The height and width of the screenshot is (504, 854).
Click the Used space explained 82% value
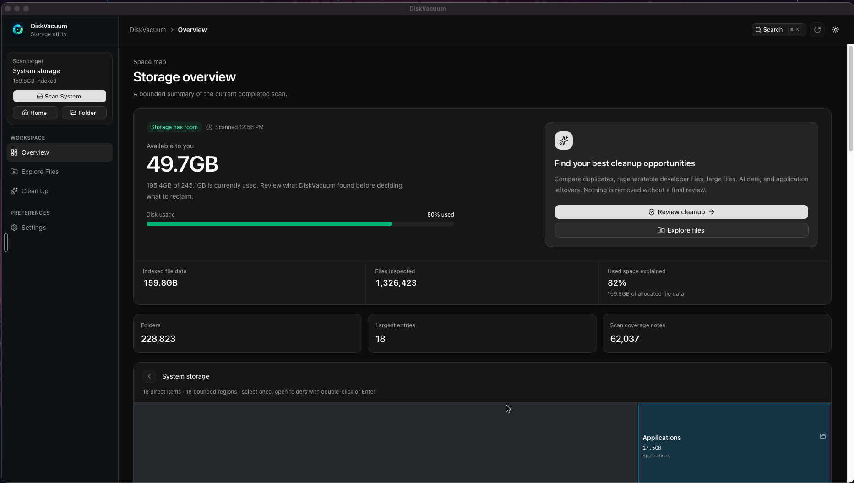(x=617, y=283)
